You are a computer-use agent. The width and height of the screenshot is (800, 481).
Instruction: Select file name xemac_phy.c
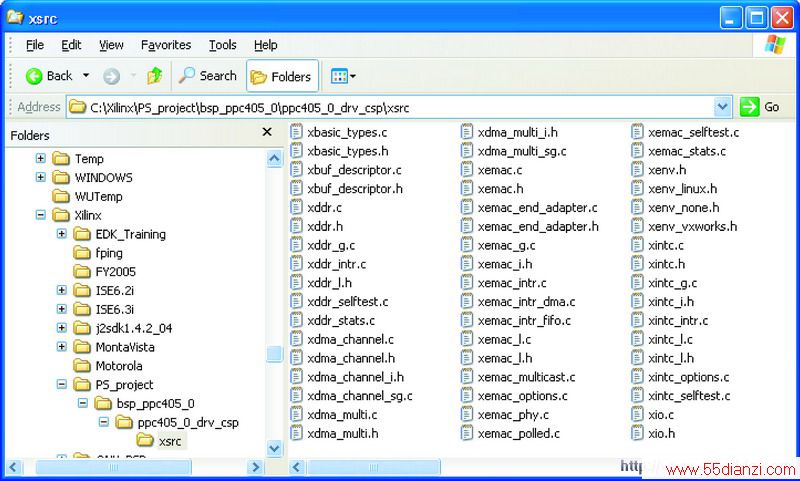point(513,415)
